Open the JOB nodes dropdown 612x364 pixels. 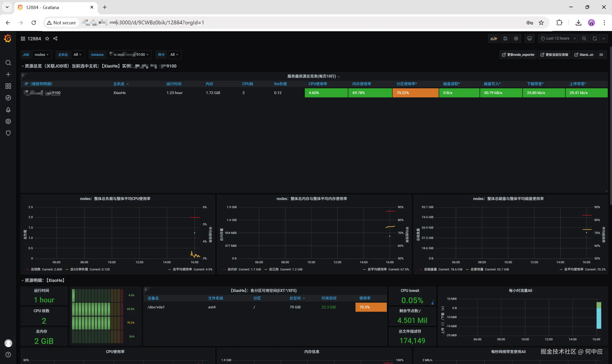[42, 54]
